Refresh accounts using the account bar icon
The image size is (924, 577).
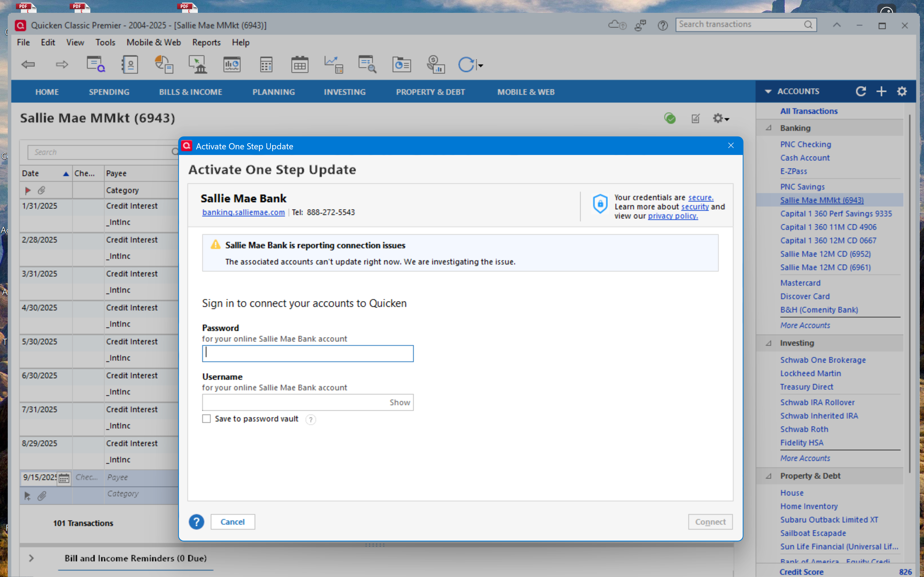[861, 92]
